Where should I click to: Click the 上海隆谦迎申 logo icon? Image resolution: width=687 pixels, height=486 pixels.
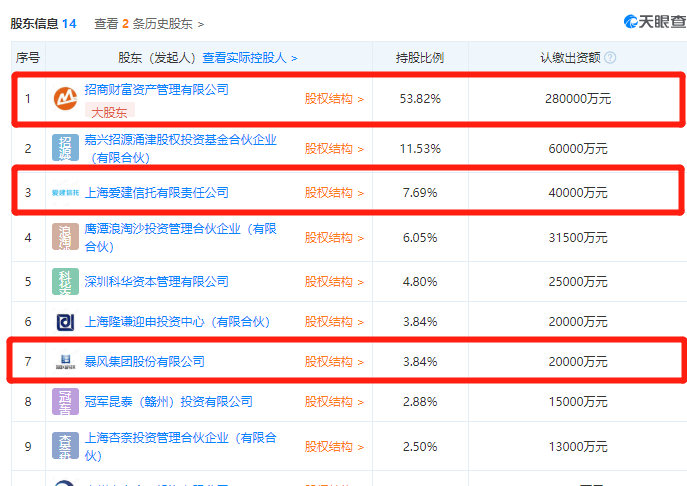(65, 322)
